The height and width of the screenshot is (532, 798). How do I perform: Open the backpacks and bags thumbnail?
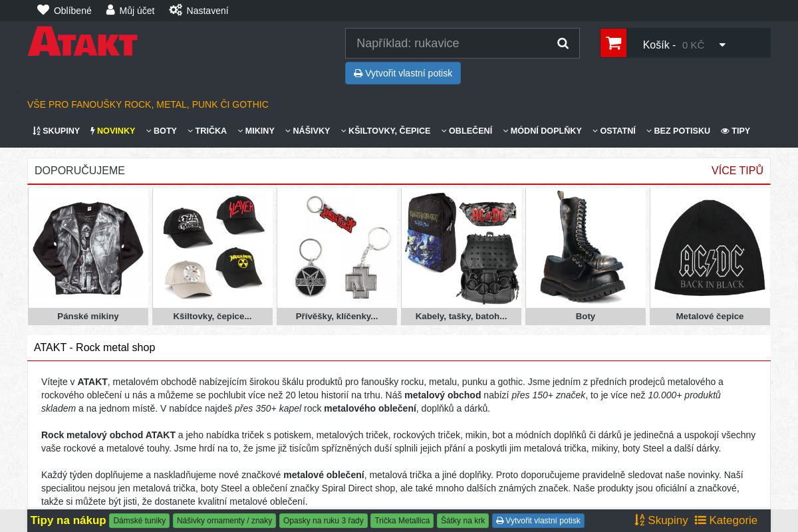[462, 248]
